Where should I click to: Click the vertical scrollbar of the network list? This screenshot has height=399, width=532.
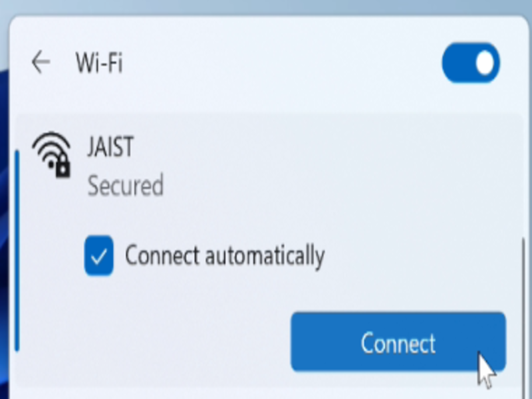coord(523,315)
